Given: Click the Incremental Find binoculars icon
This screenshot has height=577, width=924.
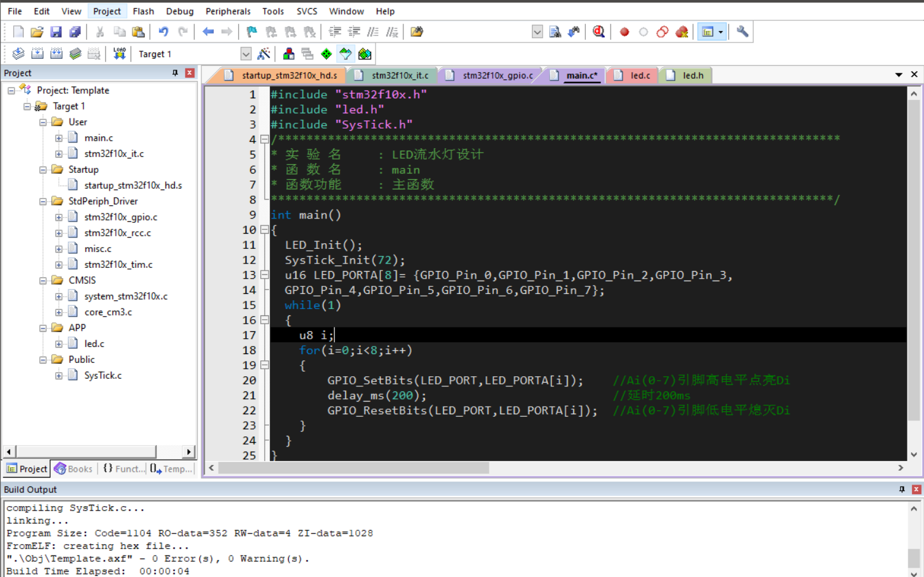Looking at the screenshot, I should [574, 32].
